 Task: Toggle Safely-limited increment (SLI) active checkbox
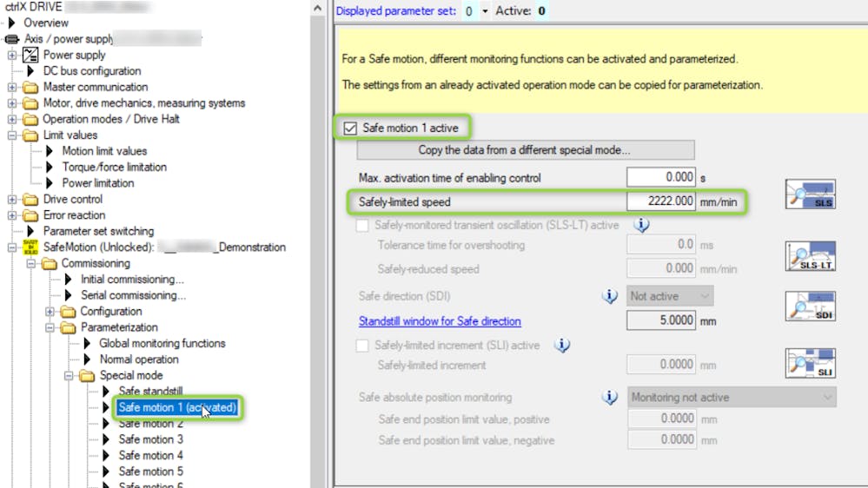362,346
